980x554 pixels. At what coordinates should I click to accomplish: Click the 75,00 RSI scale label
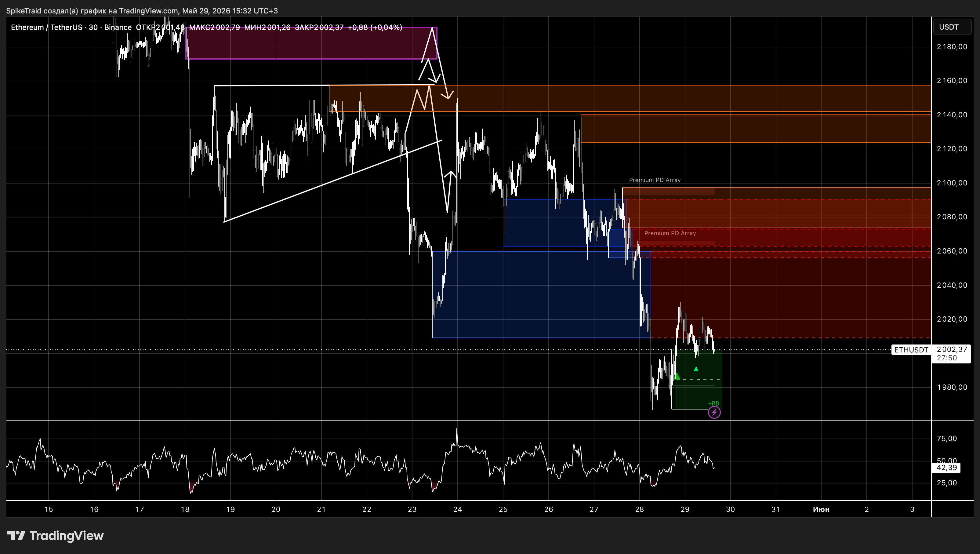pyautogui.click(x=946, y=438)
